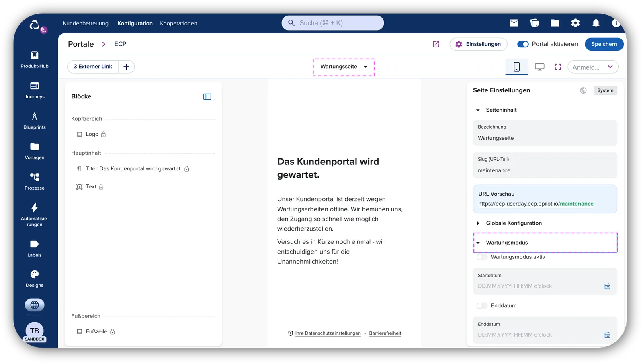The width and height of the screenshot is (643, 364).
Task: Open Blueprints in the sidebar
Action: 35,121
